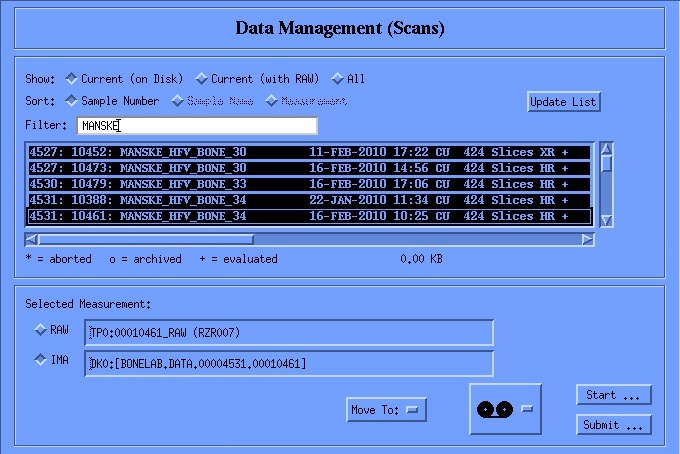Screen dimensions: 680x454
Task: Select scan 10388 MANSKE_HFV_BONE_34 row
Action: coord(309,200)
